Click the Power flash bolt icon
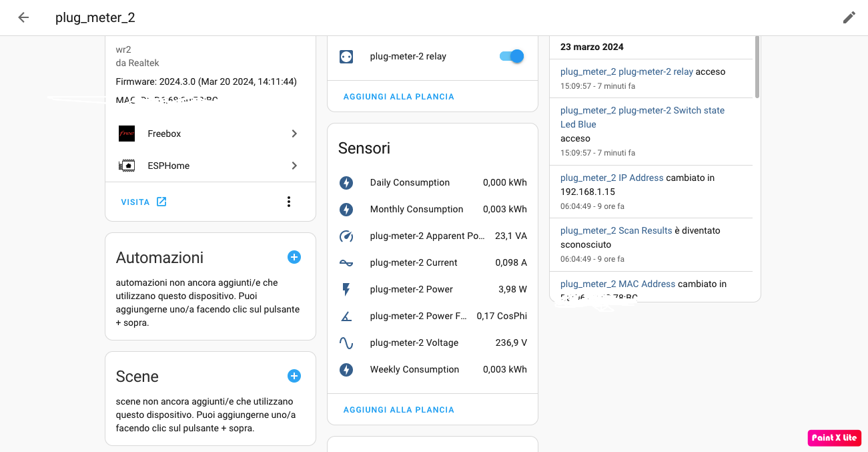The image size is (868, 452). pos(346,289)
